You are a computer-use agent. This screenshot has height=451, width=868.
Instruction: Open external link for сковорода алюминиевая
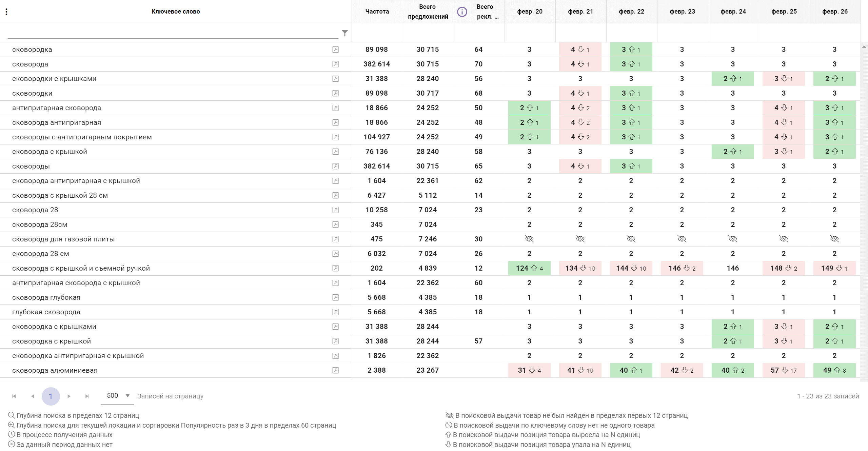(335, 370)
